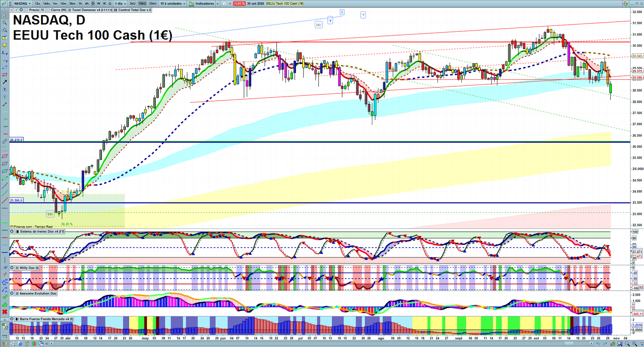Select the W weekly timeframe
Image resolution: width=644 pixels, height=347 pixels.
click(99, 4)
